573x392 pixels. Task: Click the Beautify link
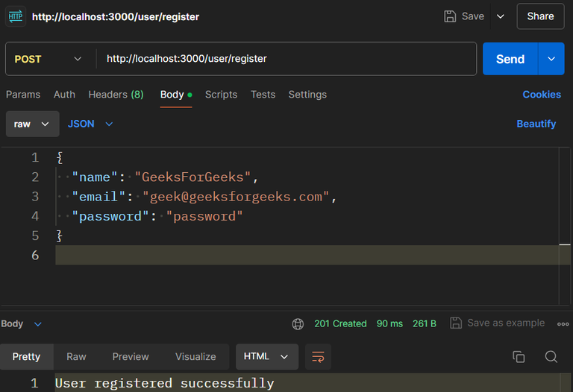[536, 124]
